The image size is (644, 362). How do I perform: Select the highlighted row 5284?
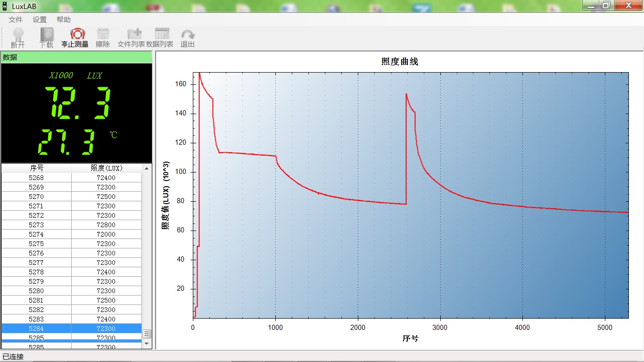point(72,329)
